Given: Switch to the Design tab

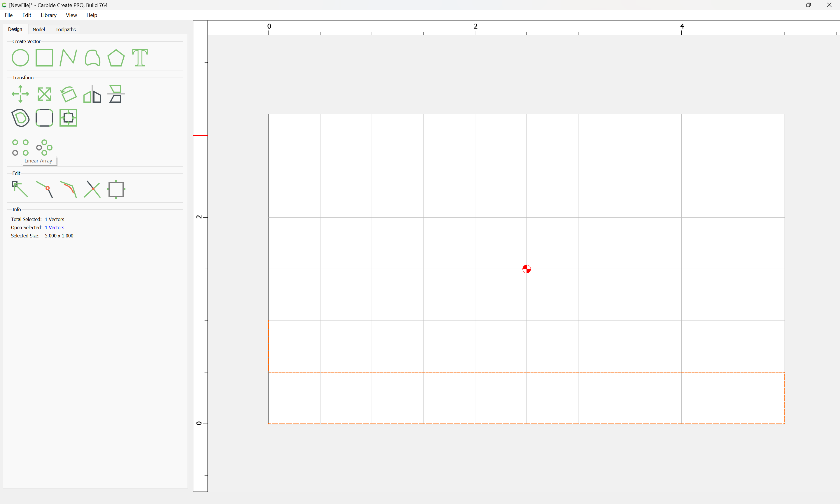Looking at the screenshot, I should (x=15, y=29).
